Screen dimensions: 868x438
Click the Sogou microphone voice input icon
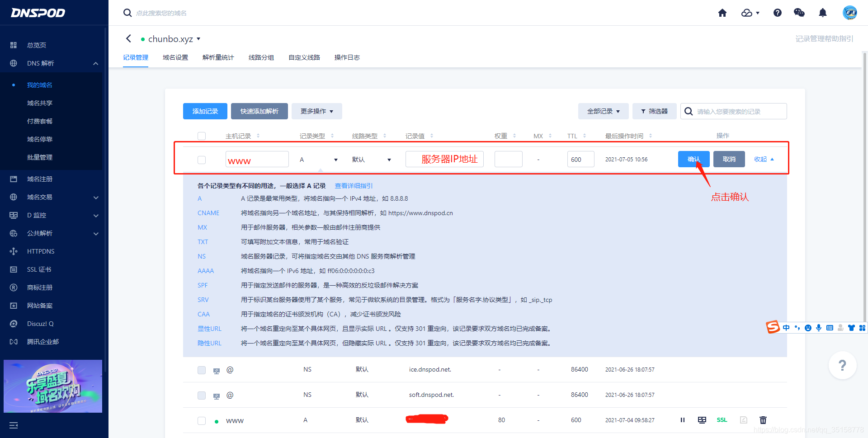click(x=819, y=328)
